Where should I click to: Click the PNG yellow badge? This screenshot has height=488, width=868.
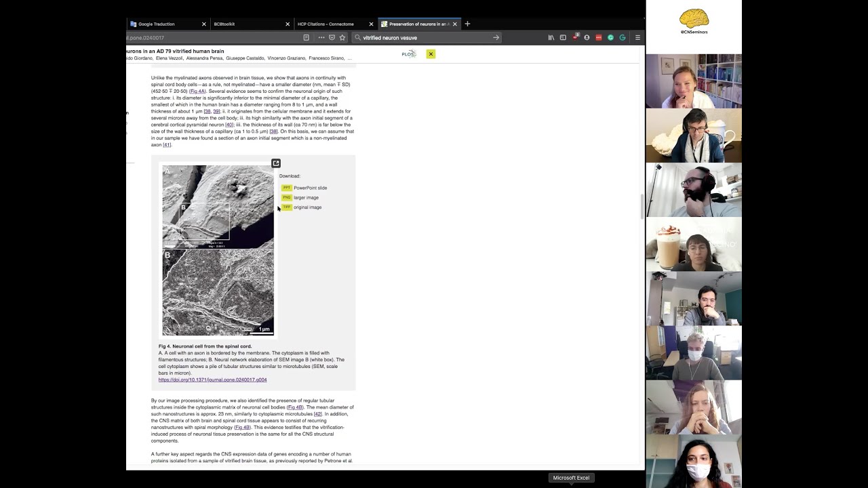coord(286,197)
